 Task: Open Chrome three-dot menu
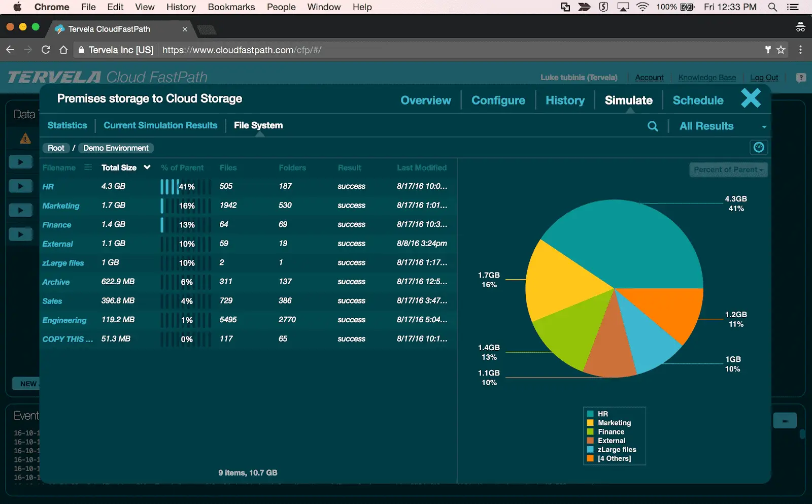pos(800,50)
